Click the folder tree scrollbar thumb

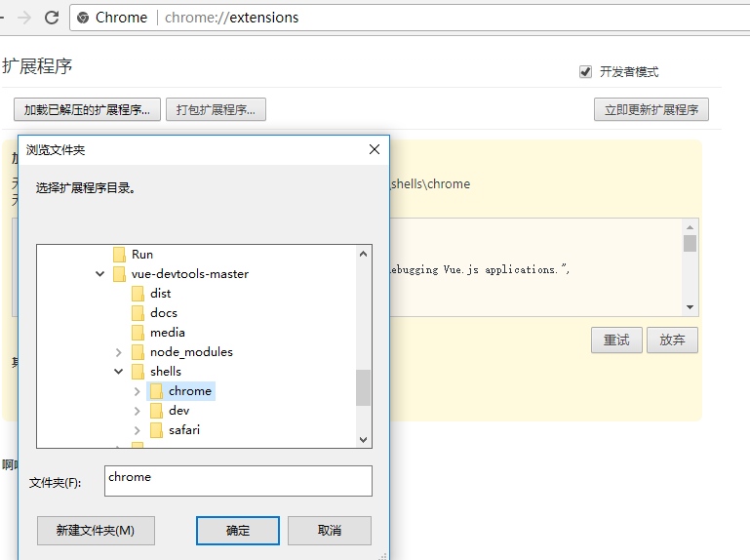pos(363,387)
